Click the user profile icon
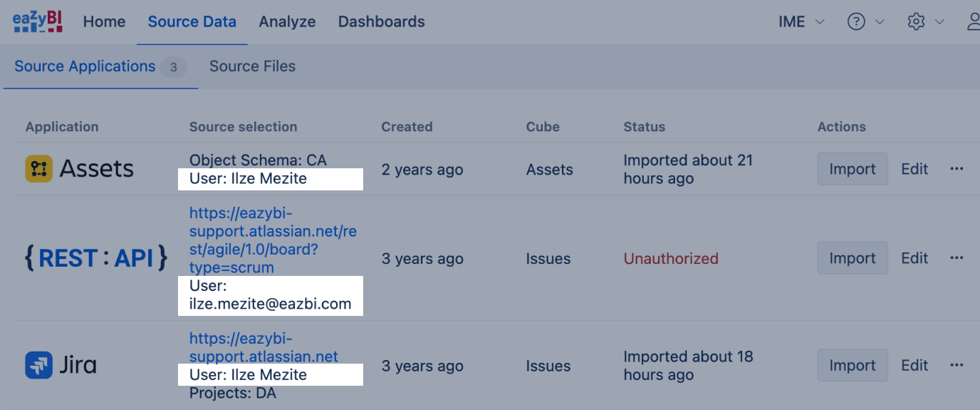This screenshot has height=410, width=980. pyautogui.click(x=973, y=22)
